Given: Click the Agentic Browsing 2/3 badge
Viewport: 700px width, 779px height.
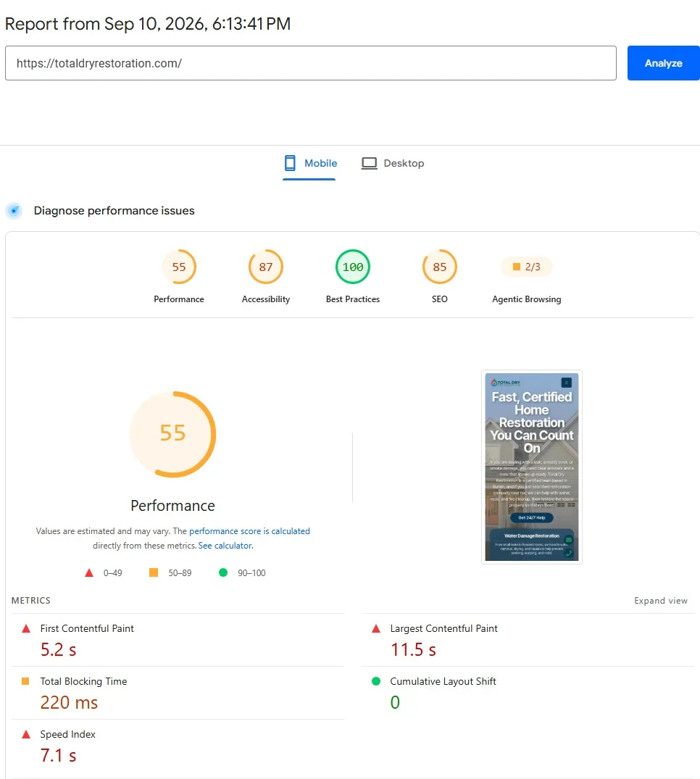Looking at the screenshot, I should point(527,267).
